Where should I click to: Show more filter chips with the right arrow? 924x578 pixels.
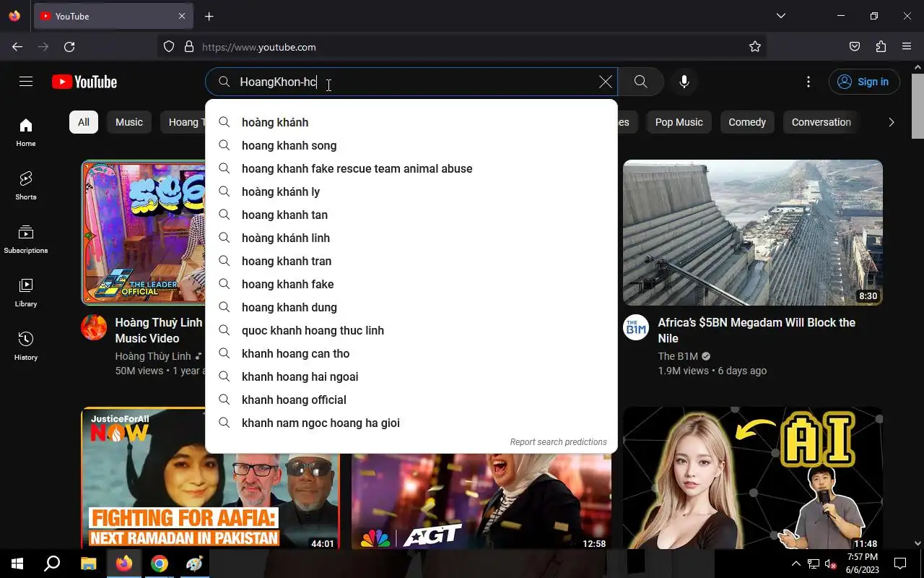(891, 122)
